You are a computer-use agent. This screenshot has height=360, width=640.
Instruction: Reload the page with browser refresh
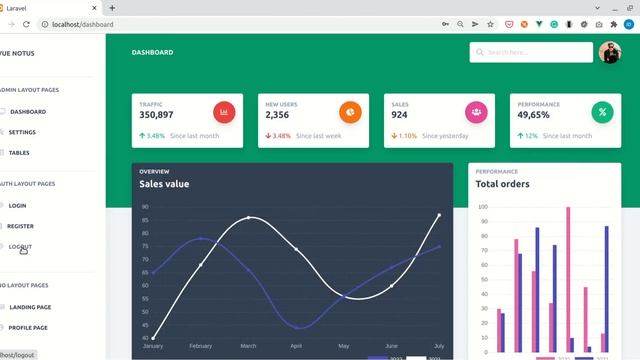pyautogui.click(x=26, y=24)
